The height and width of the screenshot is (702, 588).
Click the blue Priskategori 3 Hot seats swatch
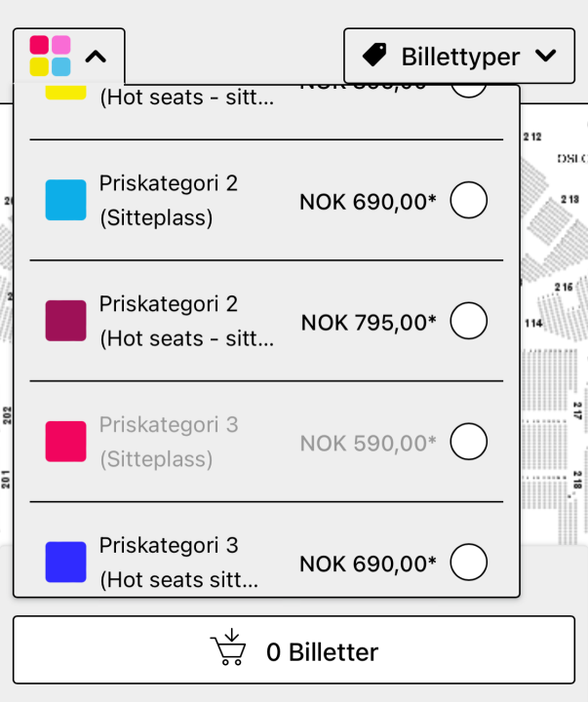[66, 563]
